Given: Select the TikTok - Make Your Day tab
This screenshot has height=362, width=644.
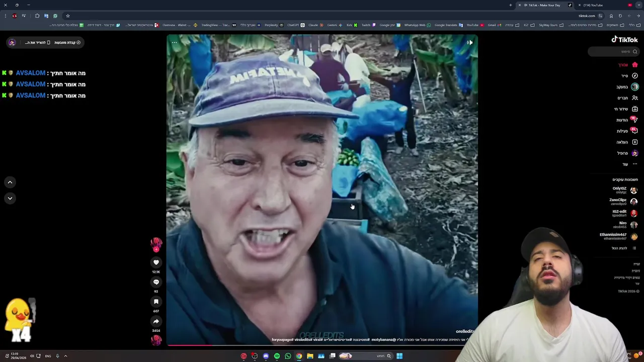Looking at the screenshot, I should click(x=545, y=5).
